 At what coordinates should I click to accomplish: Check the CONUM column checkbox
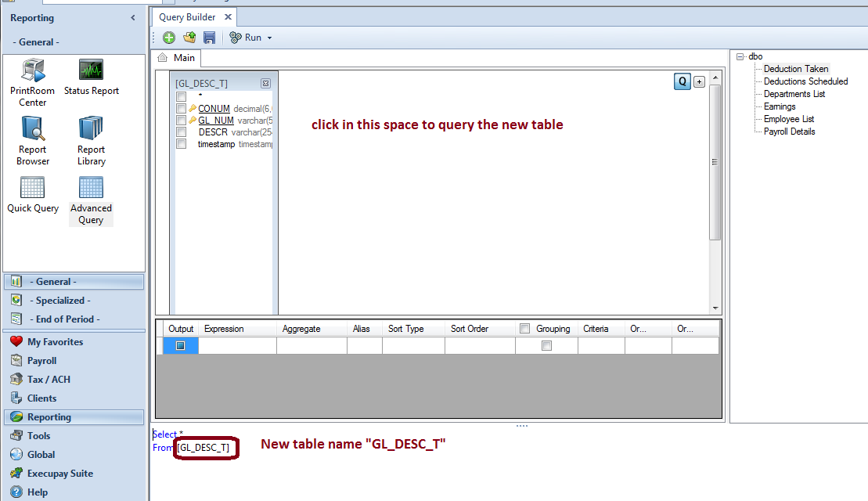(x=182, y=109)
